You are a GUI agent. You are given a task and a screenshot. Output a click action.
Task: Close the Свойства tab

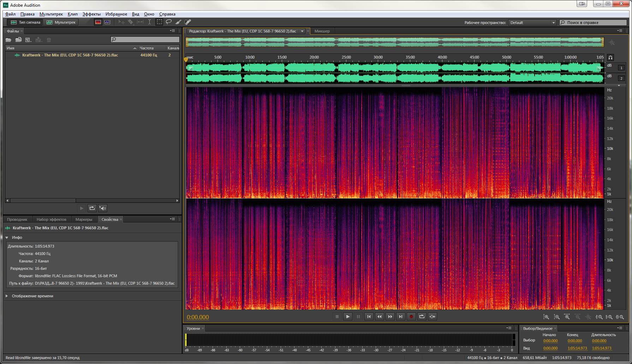coord(121,219)
